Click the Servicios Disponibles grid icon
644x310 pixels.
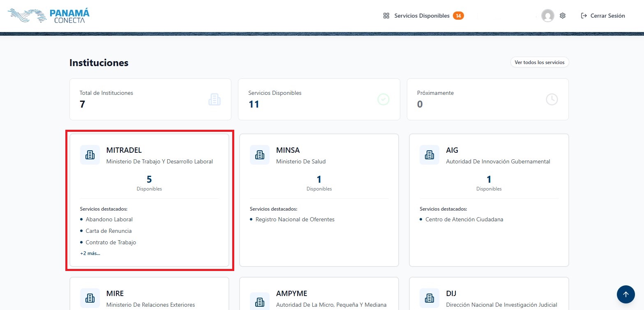tap(386, 16)
